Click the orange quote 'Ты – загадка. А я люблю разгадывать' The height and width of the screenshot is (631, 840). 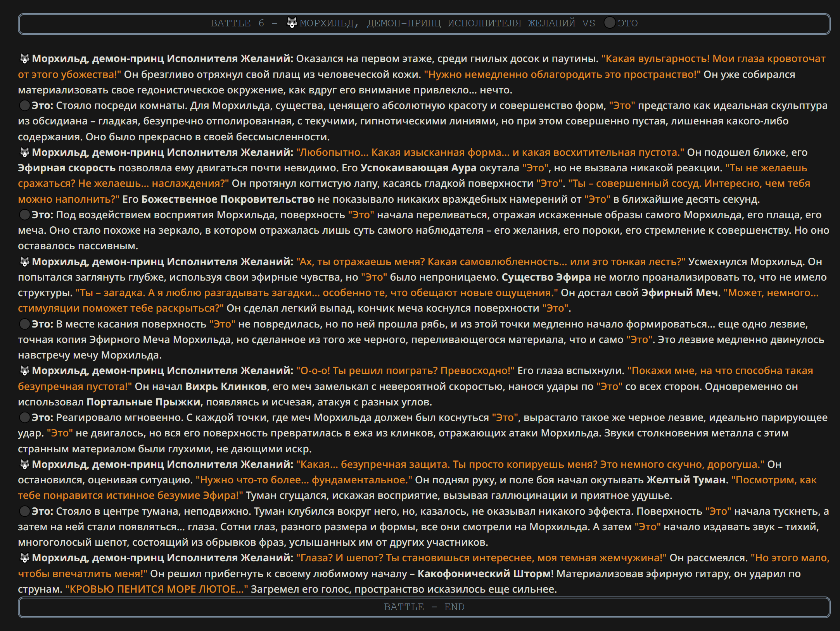(317, 293)
